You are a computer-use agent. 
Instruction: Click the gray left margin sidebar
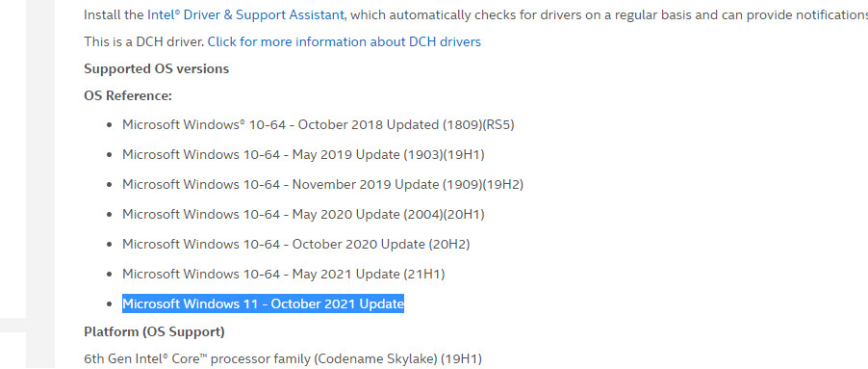tap(39, 183)
